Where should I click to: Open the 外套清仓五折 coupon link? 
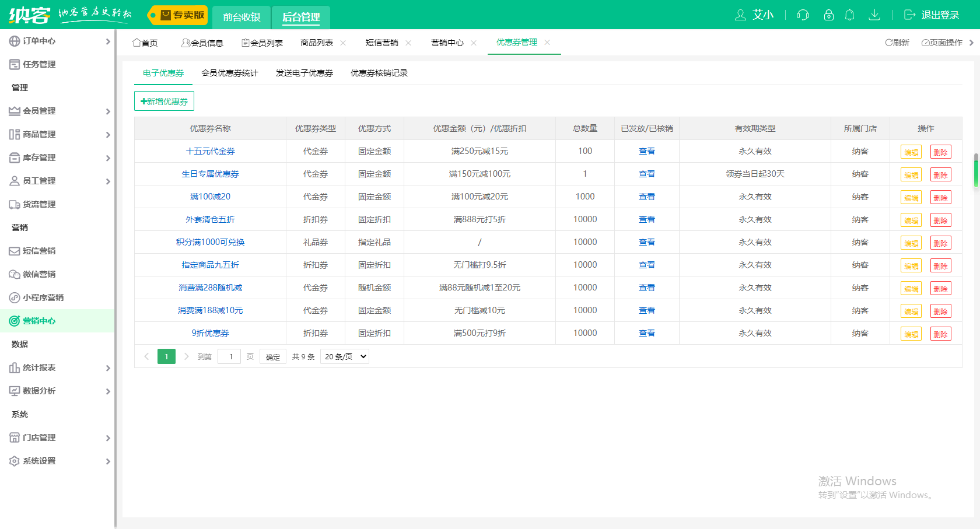(210, 219)
